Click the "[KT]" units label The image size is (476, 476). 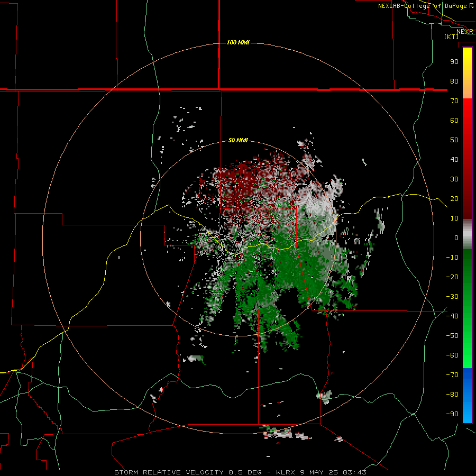click(x=452, y=36)
